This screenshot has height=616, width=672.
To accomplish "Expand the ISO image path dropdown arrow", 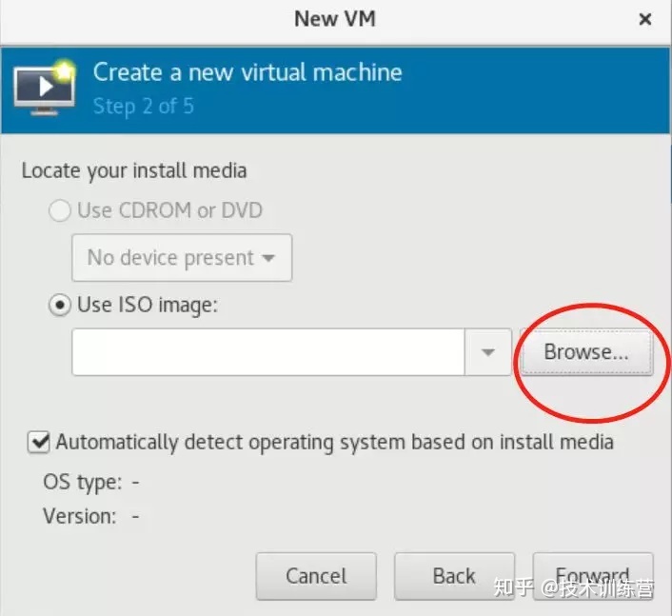I will click(x=487, y=352).
